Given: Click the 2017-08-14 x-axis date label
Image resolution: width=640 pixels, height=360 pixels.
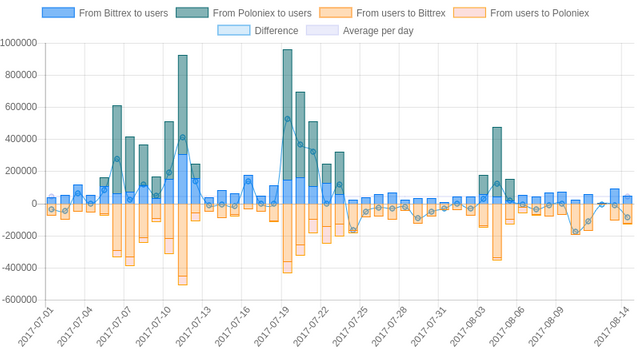Looking at the screenshot, I should coord(612,327).
